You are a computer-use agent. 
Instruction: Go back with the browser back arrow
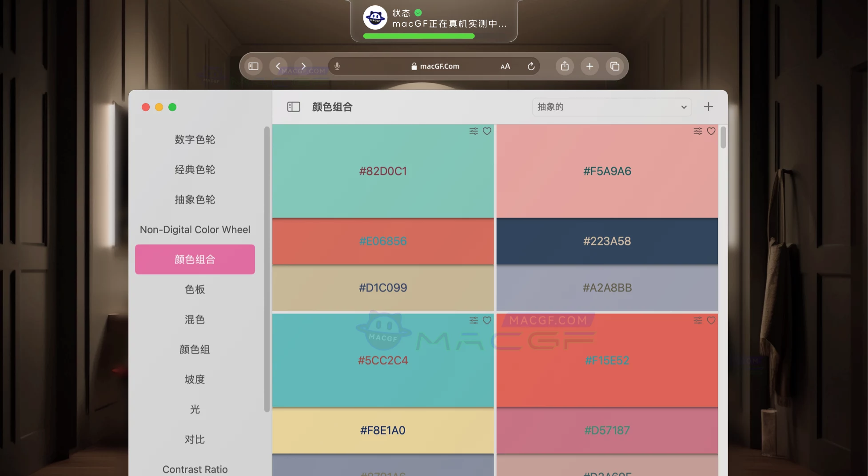pos(278,66)
